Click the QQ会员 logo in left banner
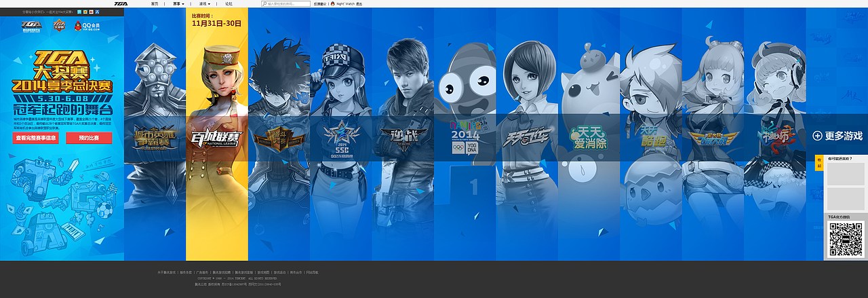The height and width of the screenshot is (298, 868). [87, 26]
